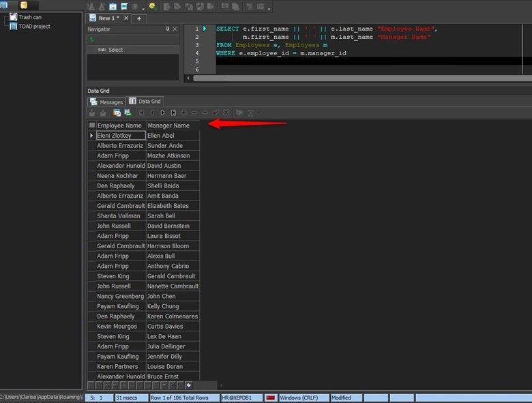Click the grid view options icon
The width and height of the screenshot is (532, 403).
pos(117,113)
